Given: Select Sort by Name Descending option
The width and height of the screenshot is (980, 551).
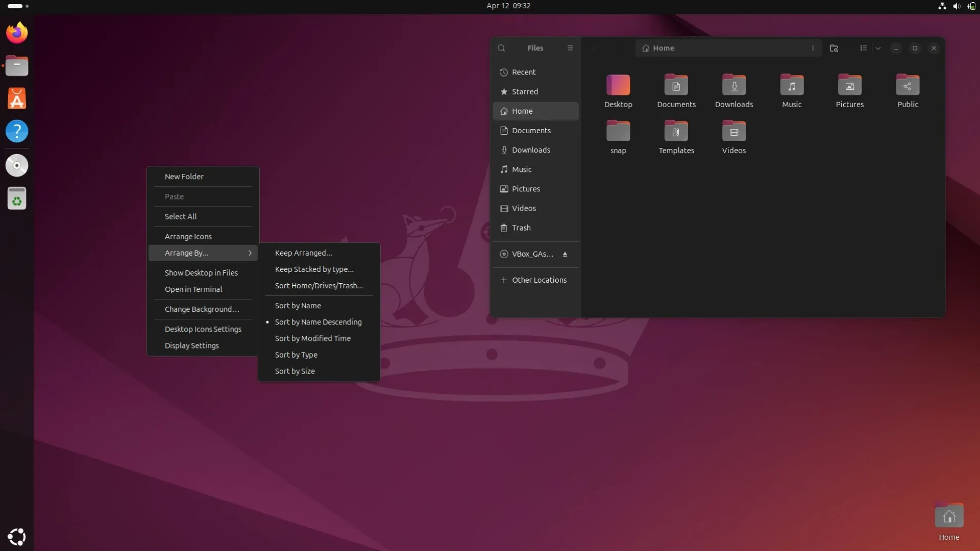Looking at the screenshot, I should (x=318, y=322).
